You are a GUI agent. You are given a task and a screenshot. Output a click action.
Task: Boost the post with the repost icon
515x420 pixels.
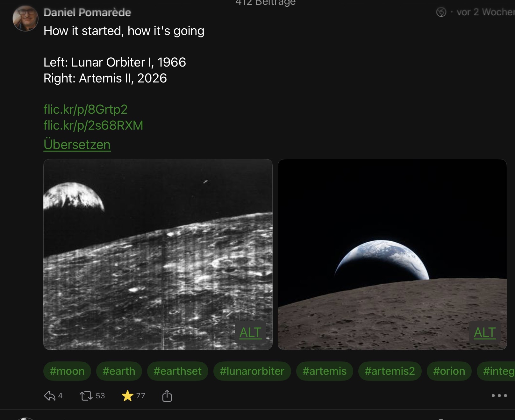pyautogui.click(x=86, y=396)
